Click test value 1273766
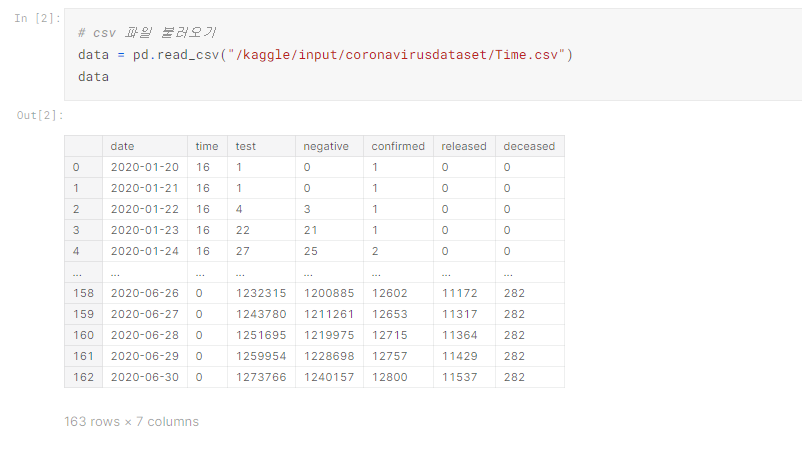 [261, 377]
